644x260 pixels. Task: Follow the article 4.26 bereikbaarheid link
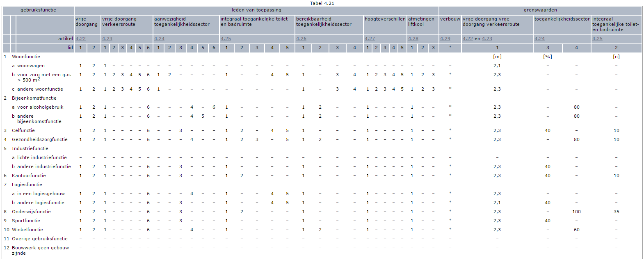[x=301, y=39]
